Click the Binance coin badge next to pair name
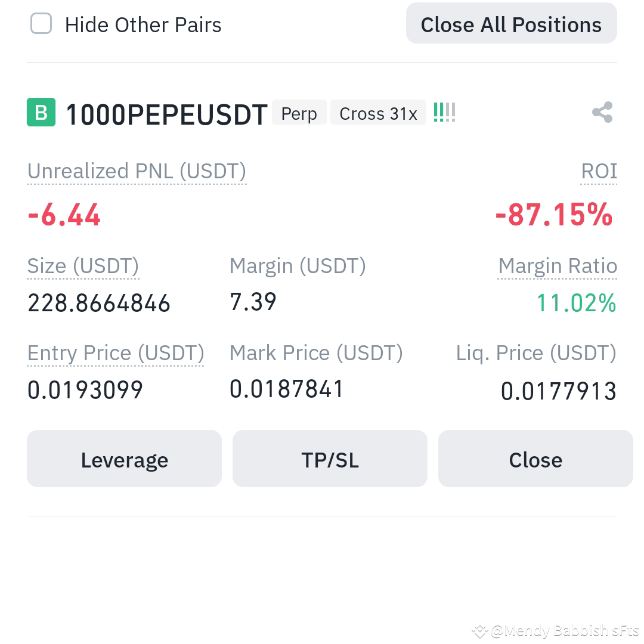 point(40,112)
